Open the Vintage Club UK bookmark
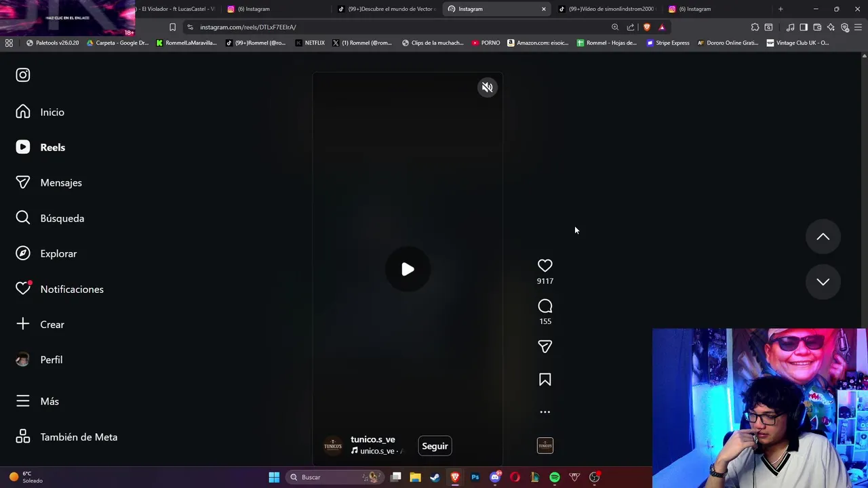The image size is (868, 488). tap(797, 43)
